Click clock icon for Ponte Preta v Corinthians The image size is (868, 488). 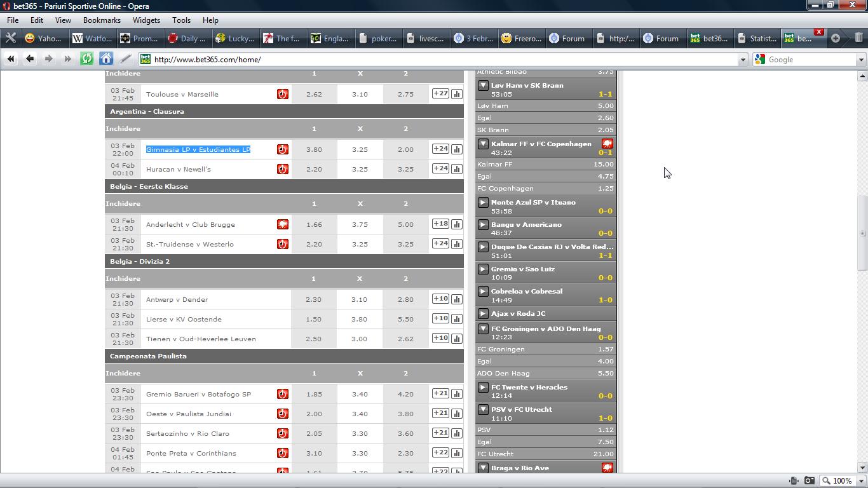[x=283, y=453]
